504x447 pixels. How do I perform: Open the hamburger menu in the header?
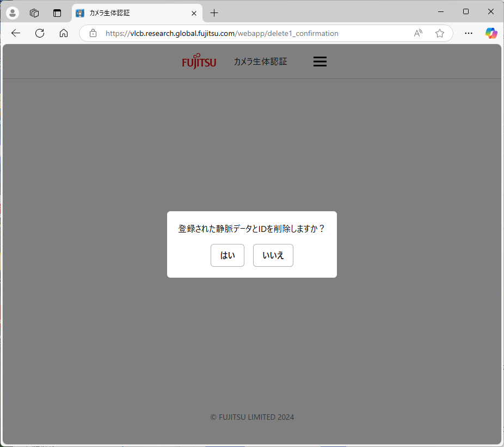[320, 62]
